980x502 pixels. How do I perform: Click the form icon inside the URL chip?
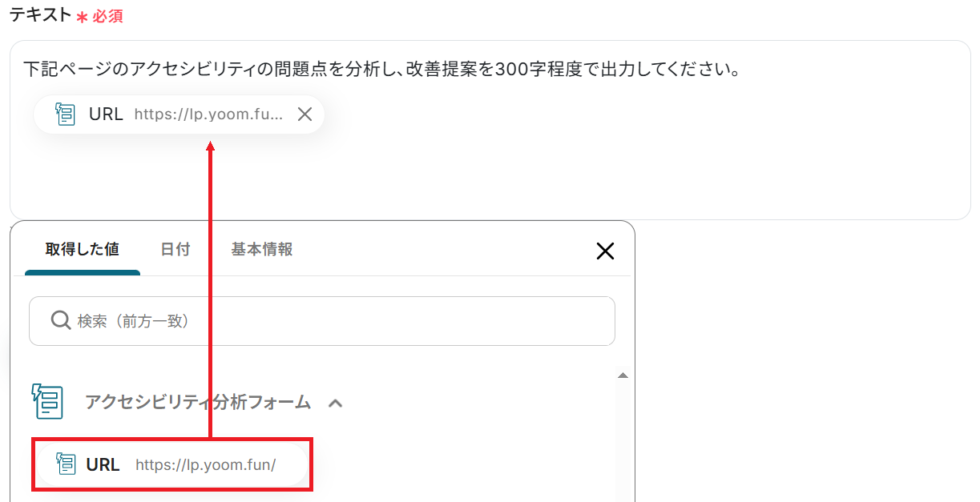pos(66,114)
